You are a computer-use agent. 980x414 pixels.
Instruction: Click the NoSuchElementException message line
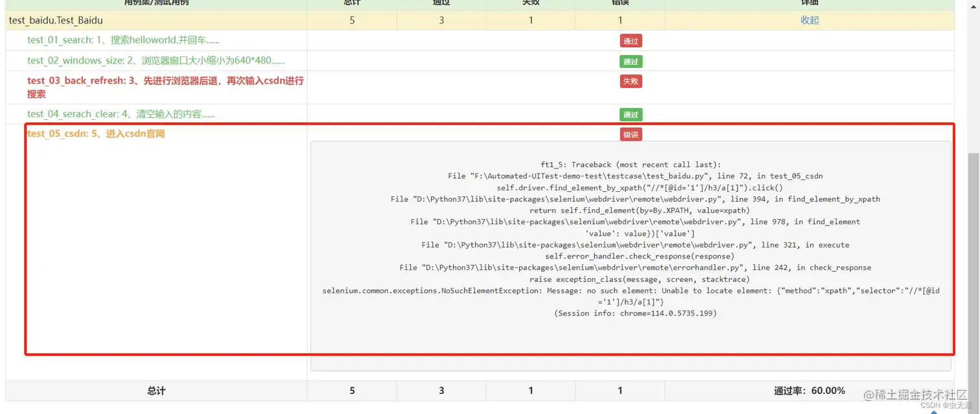631,296
